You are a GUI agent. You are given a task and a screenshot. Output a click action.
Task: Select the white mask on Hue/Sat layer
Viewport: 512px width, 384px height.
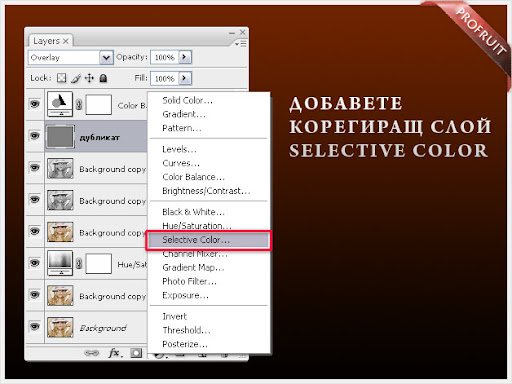coord(98,263)
